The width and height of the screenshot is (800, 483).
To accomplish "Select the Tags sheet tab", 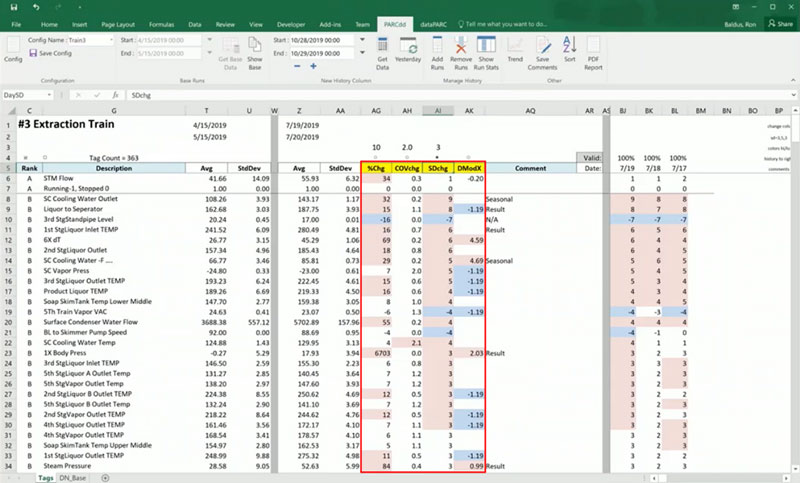I will click(45, 478).
